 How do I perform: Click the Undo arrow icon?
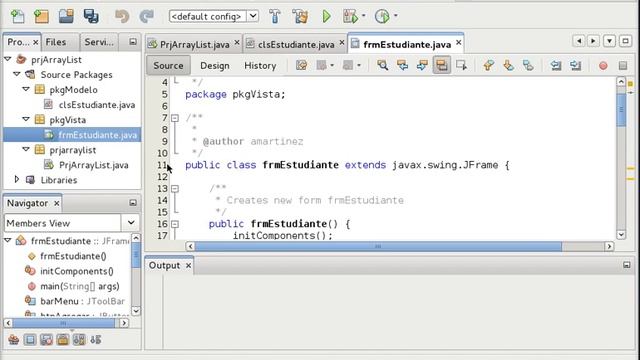pyautogui.click(x=122, y=16)
